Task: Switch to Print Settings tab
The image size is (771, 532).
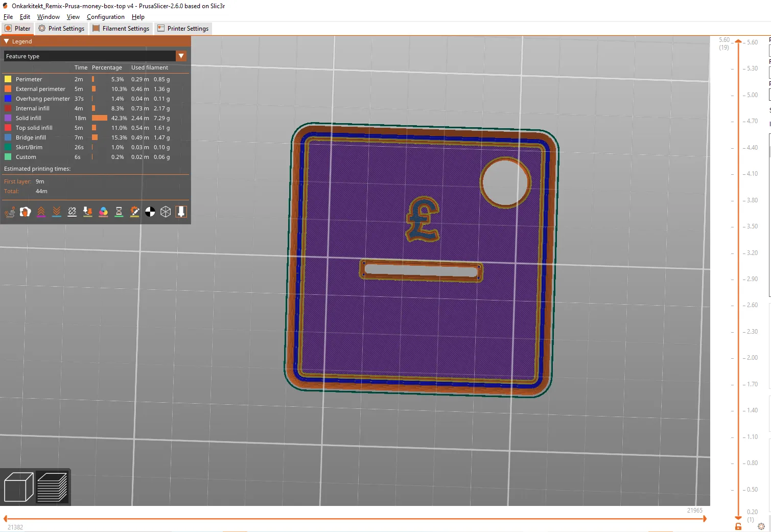Action: [61, 29]
